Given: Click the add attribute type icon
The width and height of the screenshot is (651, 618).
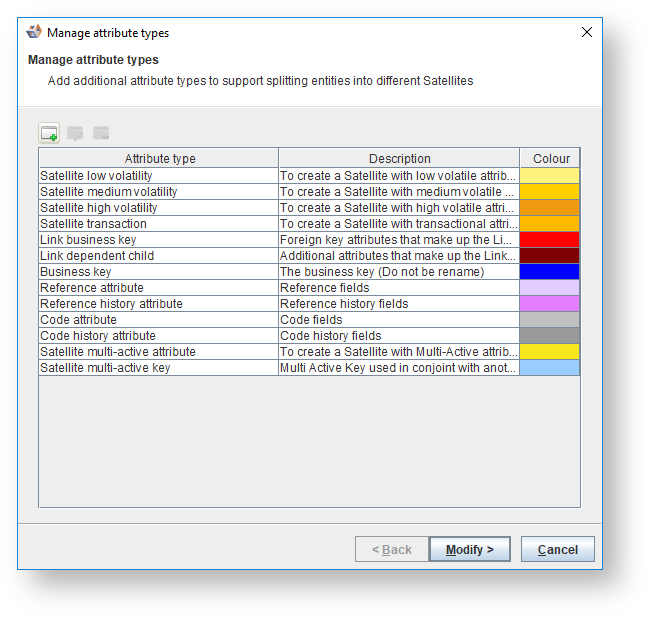Looking at the screenshot, I should click(49, 133).
